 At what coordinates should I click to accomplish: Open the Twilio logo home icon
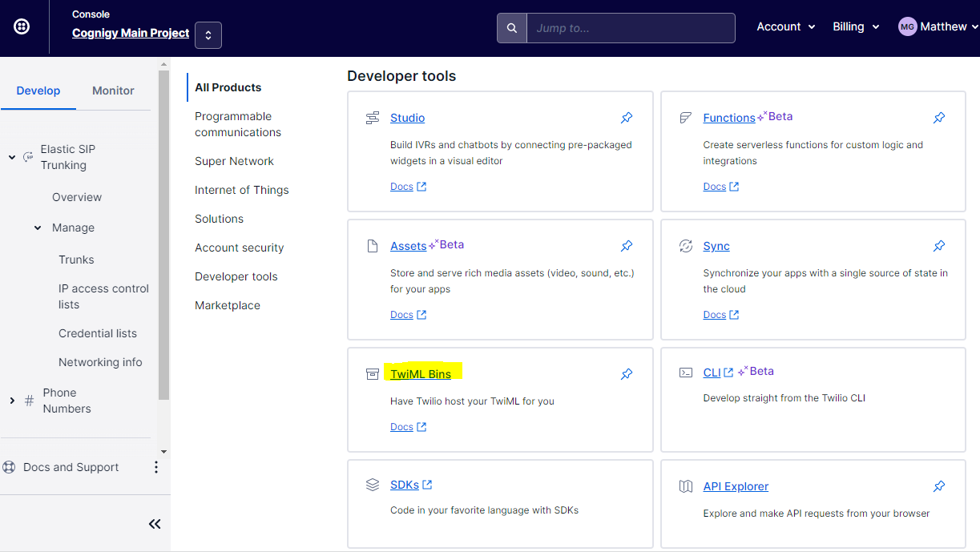[22, 27]
